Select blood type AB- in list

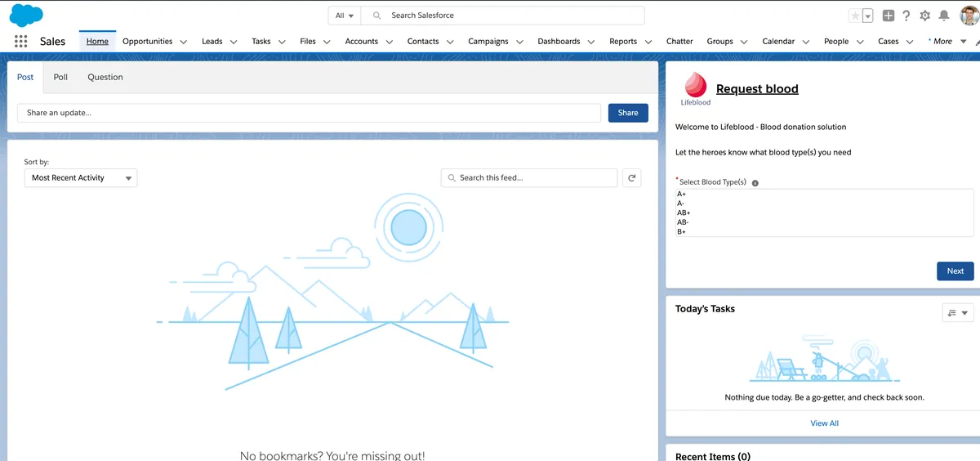click(x=824, y=222)
